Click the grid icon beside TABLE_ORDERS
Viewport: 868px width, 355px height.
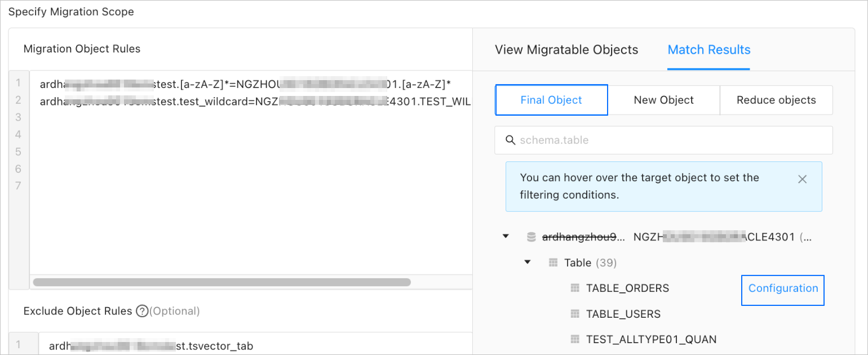575,288
